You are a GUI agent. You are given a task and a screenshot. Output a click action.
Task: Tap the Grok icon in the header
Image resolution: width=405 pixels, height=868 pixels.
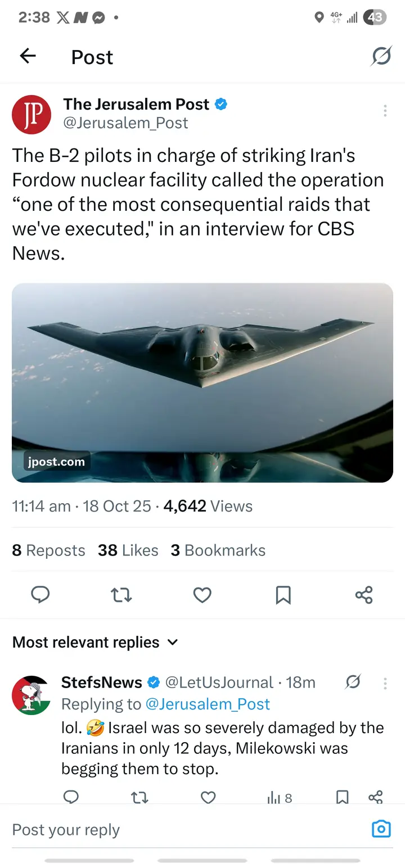381,56
